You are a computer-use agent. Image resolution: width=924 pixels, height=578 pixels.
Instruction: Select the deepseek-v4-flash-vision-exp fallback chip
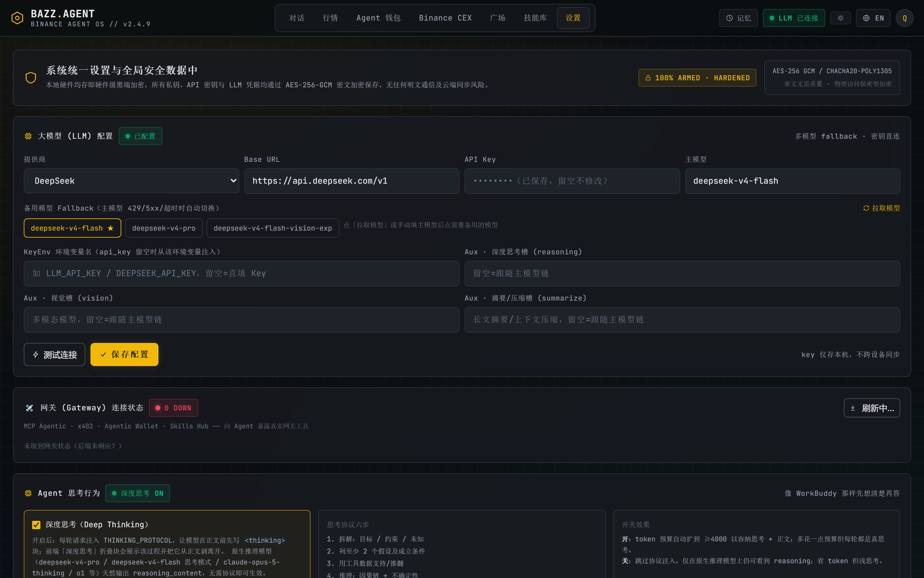(x=273, y=228)
